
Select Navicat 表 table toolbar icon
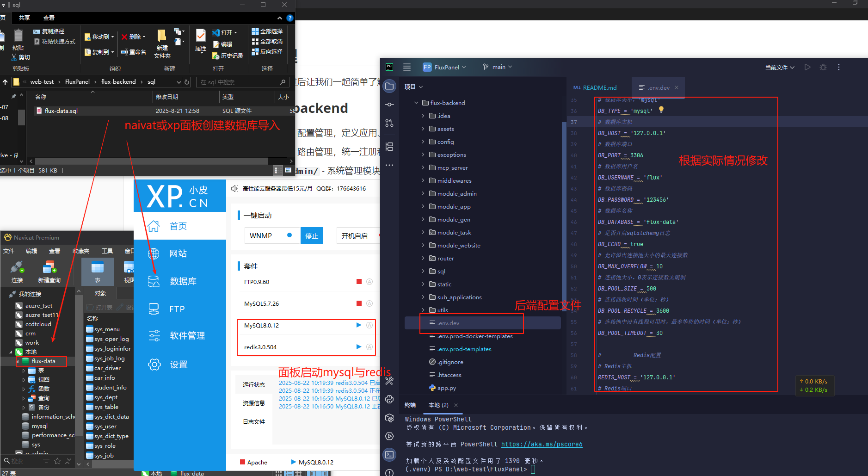tap(98, 272)
